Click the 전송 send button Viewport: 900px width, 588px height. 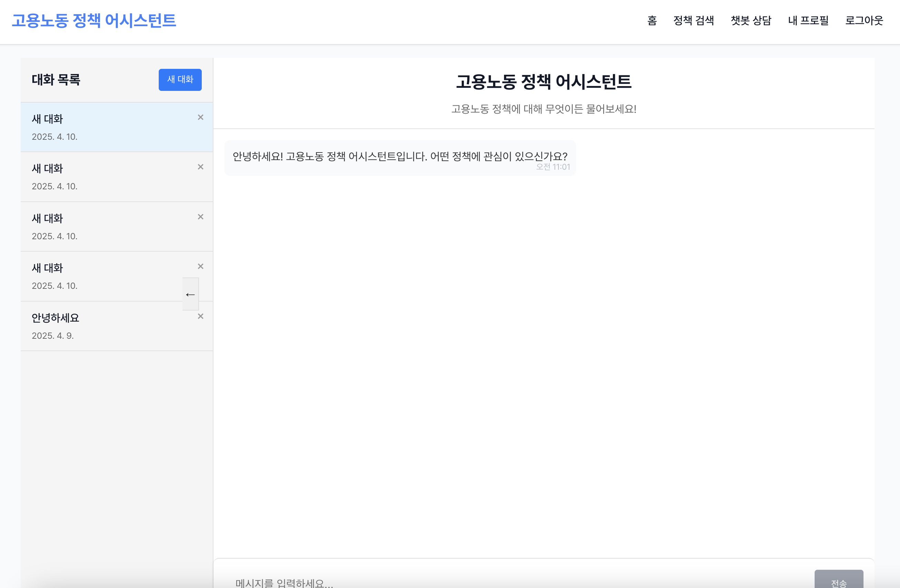click(x=839, y=579)
